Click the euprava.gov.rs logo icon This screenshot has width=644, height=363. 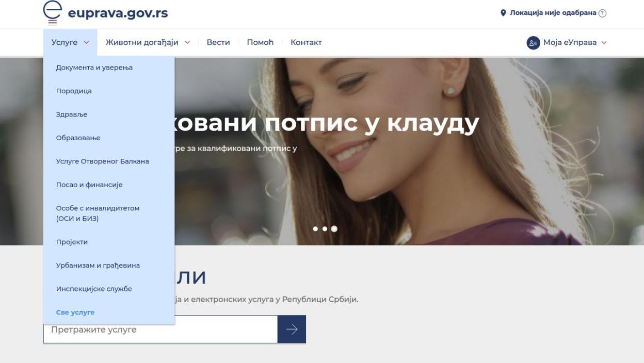pyautogui.click(x=53, y=13)
